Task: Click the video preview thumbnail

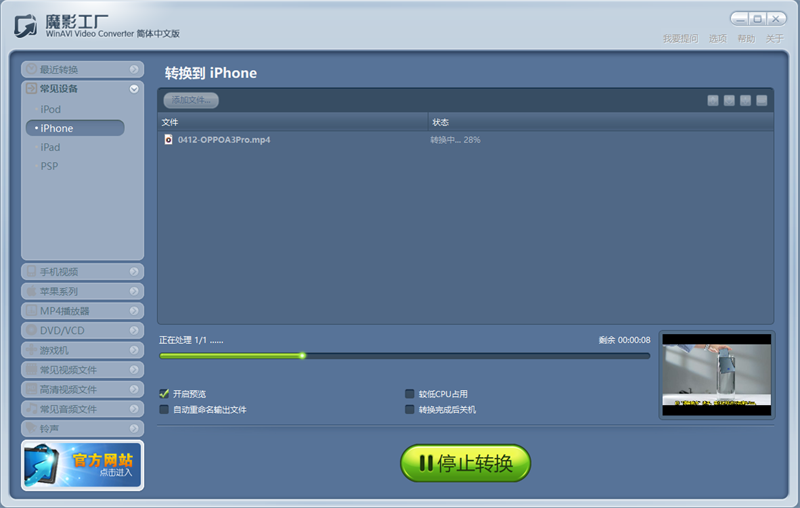Action: coord(716,375)
